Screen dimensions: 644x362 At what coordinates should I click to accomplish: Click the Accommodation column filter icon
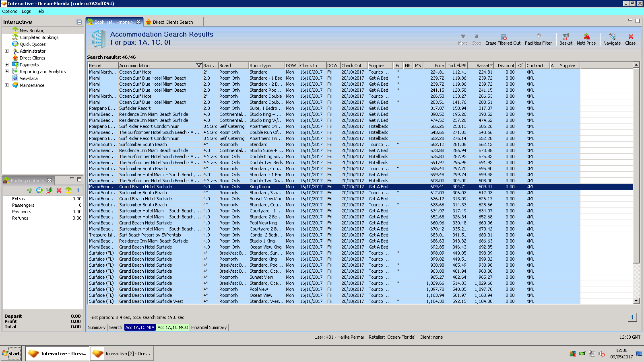198,66
